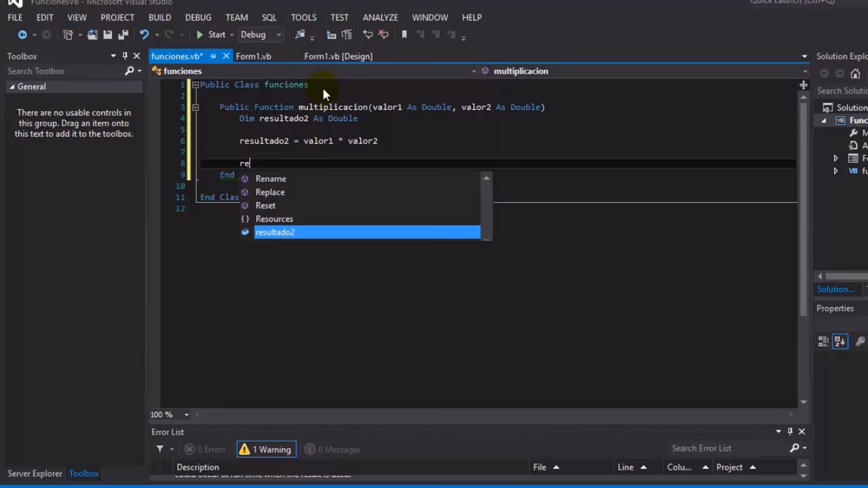Click the Open File toolbar icon

pyautogui.click(x=92, y=35)
